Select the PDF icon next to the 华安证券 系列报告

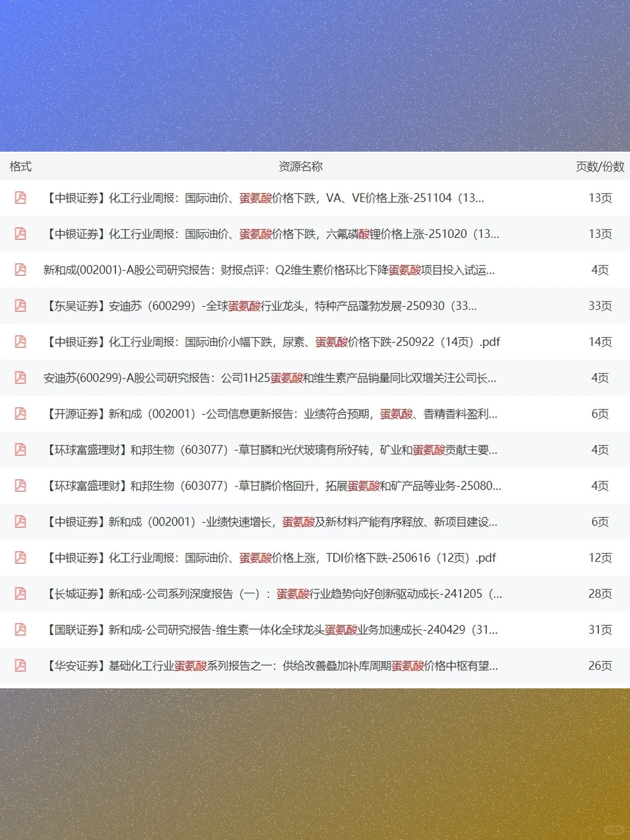click(20, 666)
